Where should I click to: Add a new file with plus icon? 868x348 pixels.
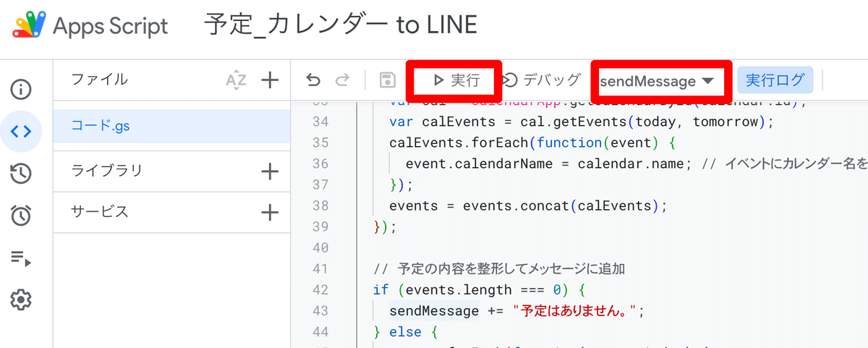coord(270,80)
